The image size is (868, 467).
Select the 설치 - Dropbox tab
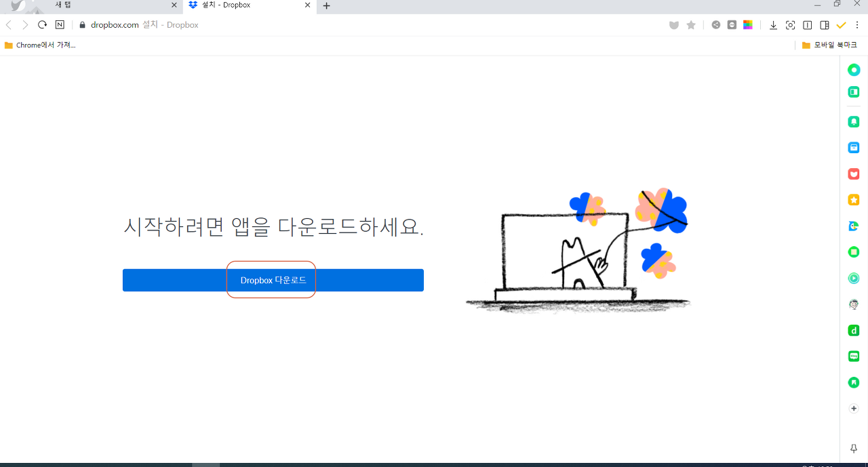tap(250, 5)
